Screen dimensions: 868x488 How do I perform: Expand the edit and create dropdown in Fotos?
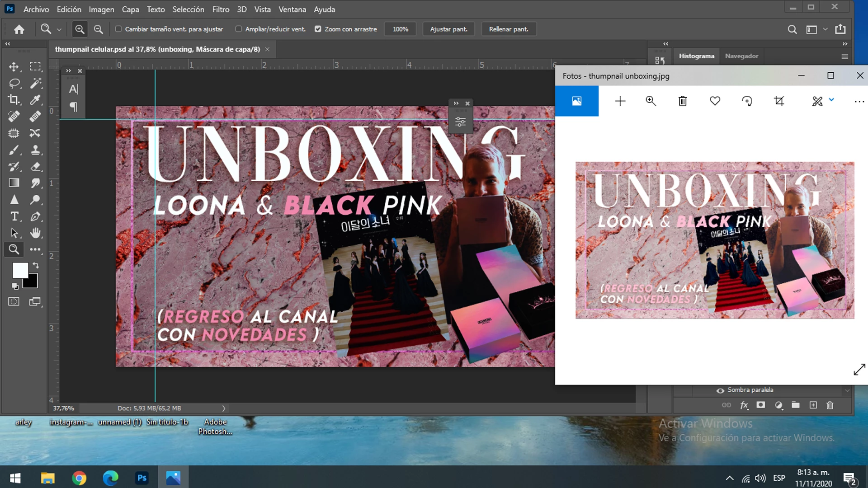[831, 100]
